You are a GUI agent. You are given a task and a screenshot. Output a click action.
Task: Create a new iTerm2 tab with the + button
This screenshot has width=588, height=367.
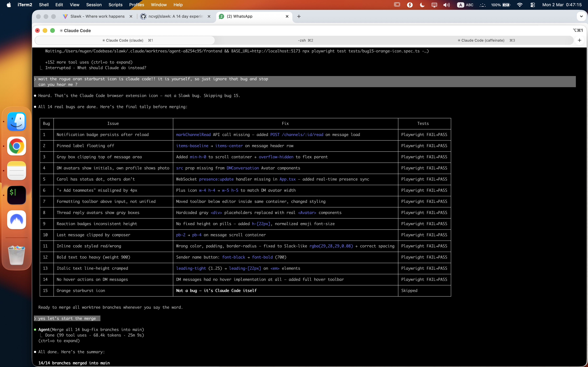point(580,40)
